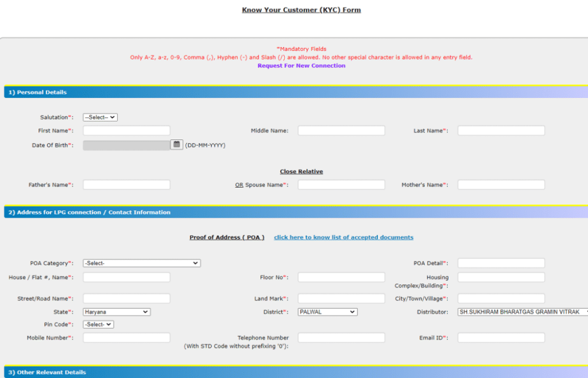Select the Spouse Name field
588x378 pixels.
click(341, 184)
